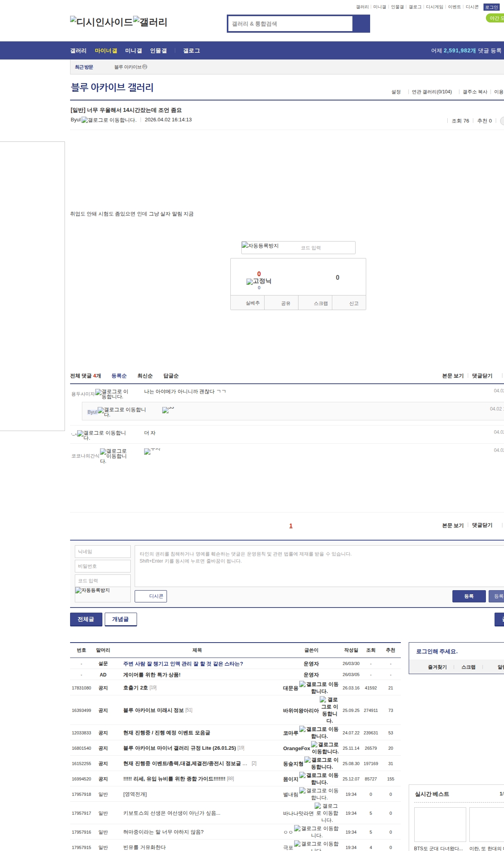Click 갤주소 복사 link
The width and height of the screenshot is (504, 851).
[x=475, y=92]
